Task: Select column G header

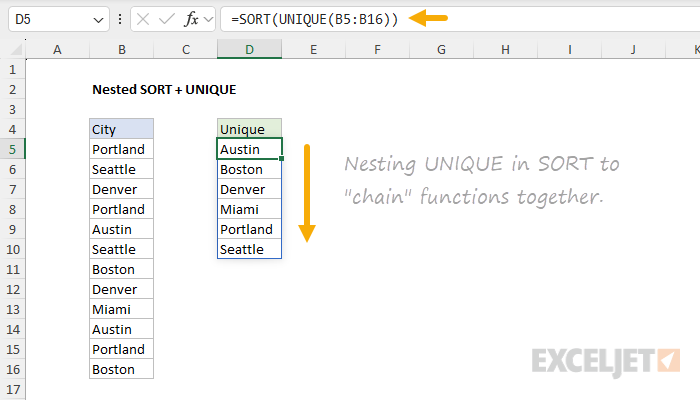Action: click(442, 50)
